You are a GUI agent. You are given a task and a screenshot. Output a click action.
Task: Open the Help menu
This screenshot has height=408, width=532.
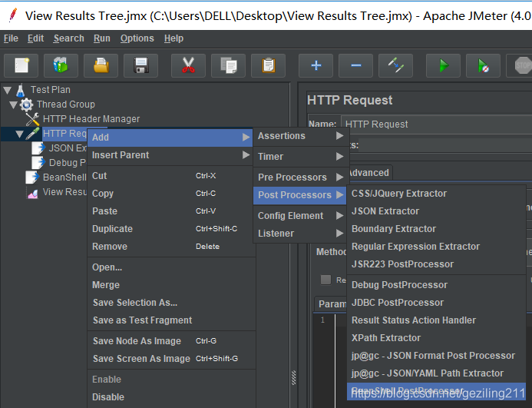(x=173, y=38)
